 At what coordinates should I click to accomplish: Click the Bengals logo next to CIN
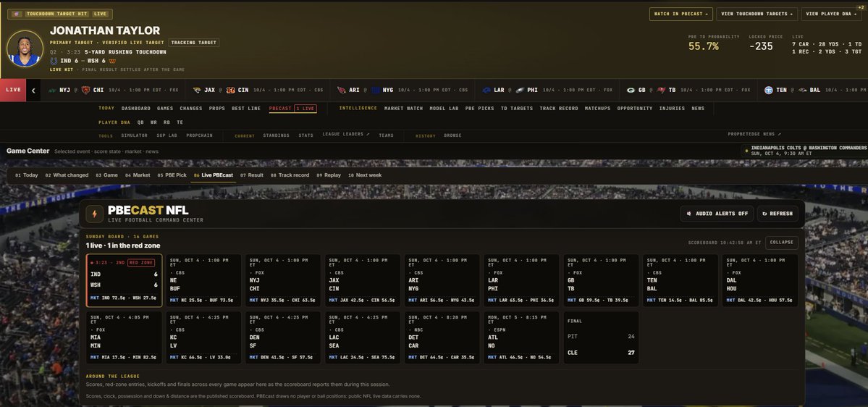pos(230,91)
